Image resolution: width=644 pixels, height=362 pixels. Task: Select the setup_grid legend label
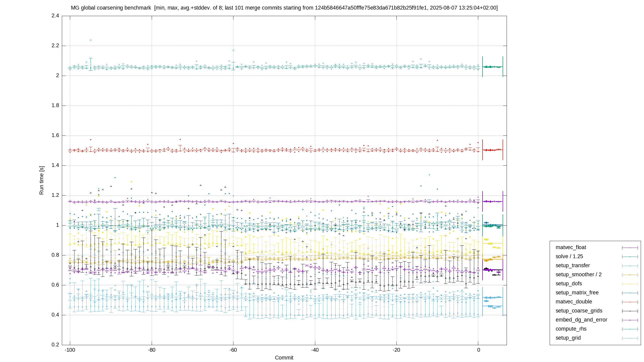point(568,338)
